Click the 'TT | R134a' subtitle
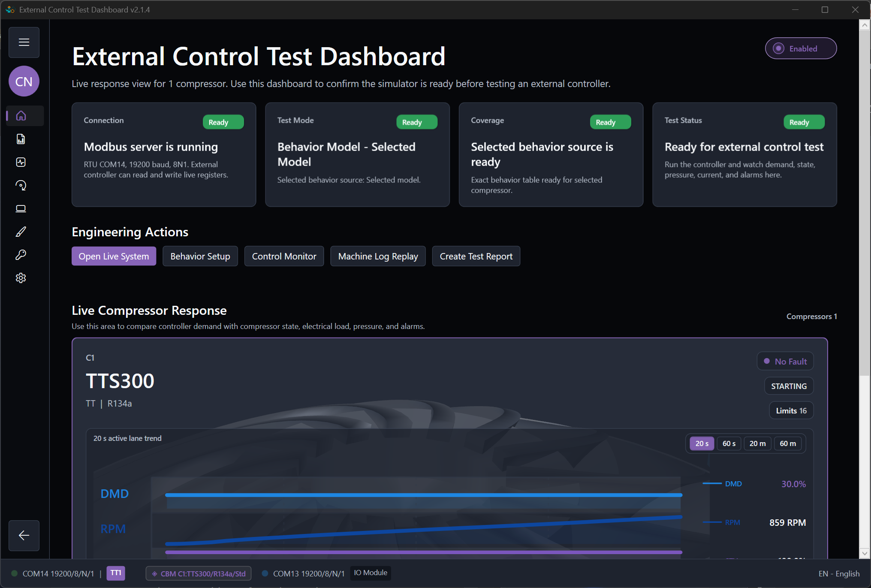This screenshot has width=871, height=588. coord(109,404)
